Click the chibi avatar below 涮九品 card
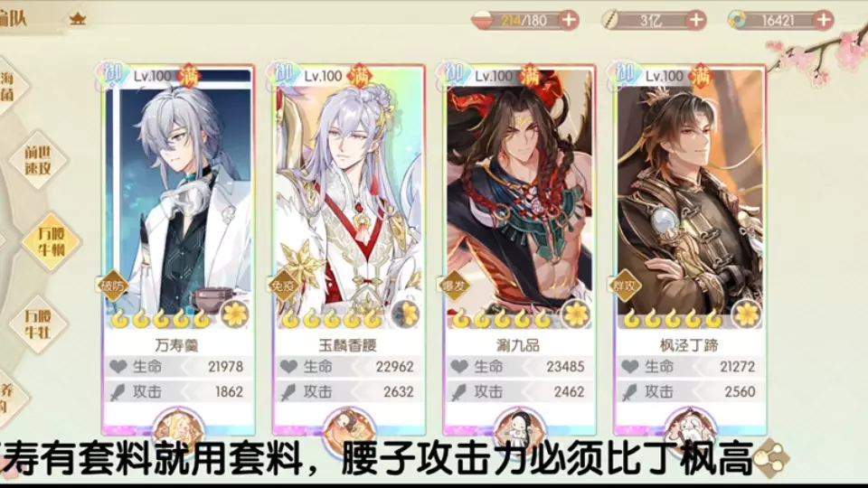Screen dimensions: 868x488 pyautogui.click(x=519, y=426)
